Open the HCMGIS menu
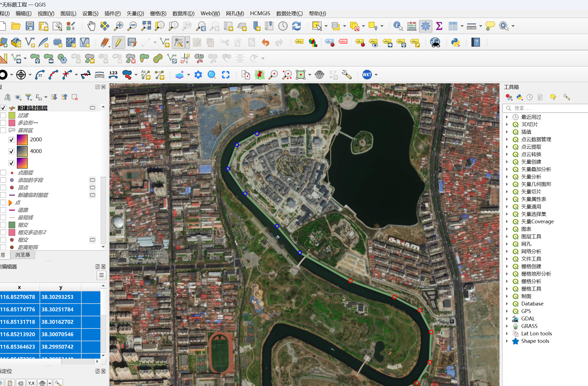 260,13
